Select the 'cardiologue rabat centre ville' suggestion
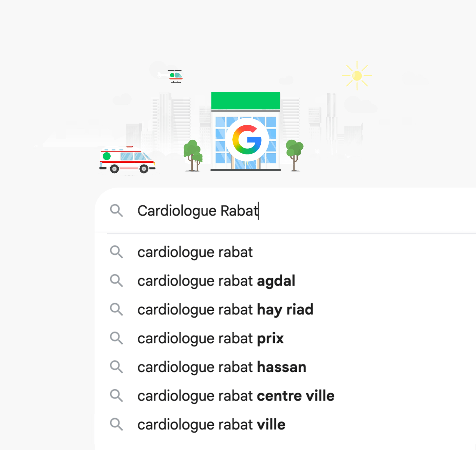The height and width of the screenshot is (450, 476). coord(236,396)
